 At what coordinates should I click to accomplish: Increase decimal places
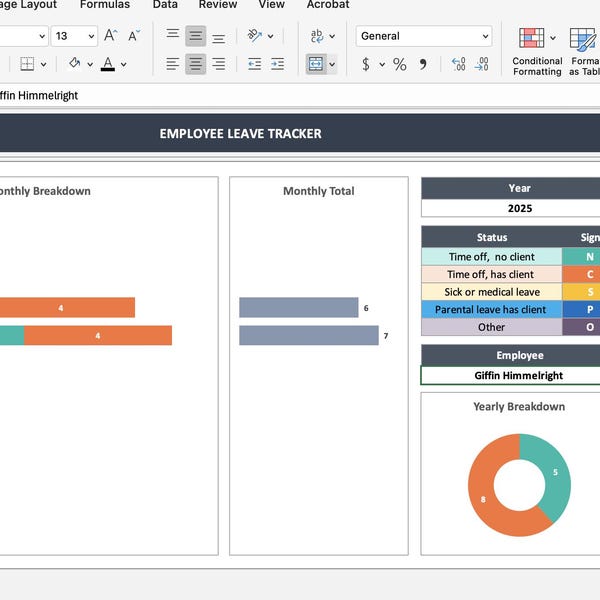[458, 64]
